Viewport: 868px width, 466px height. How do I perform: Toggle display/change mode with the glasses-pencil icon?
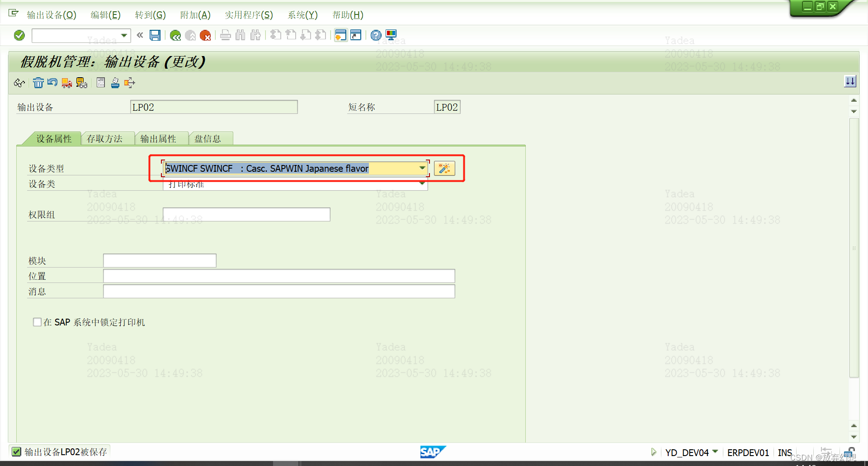tap(19, 83)
